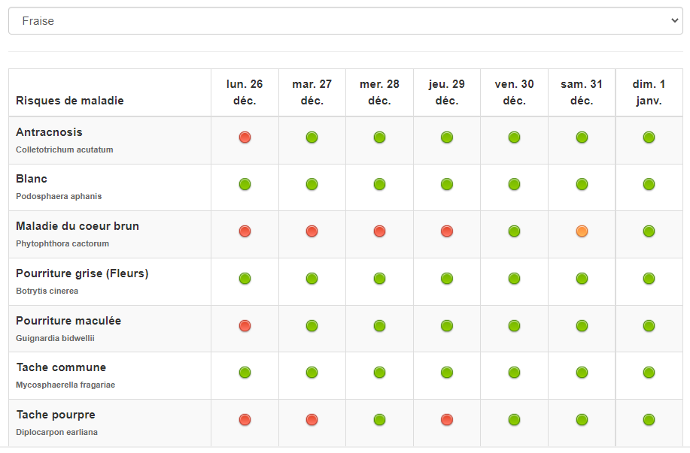Screen dimensions: 690x453
Task: Click the Pourriture grise (Fleurs) row label
Action: (x=82, y=273)
